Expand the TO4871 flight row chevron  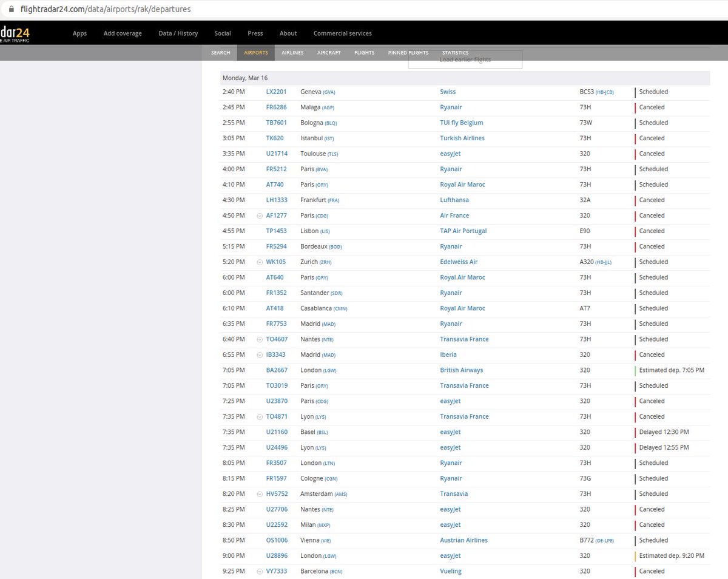tap(260, 417)
